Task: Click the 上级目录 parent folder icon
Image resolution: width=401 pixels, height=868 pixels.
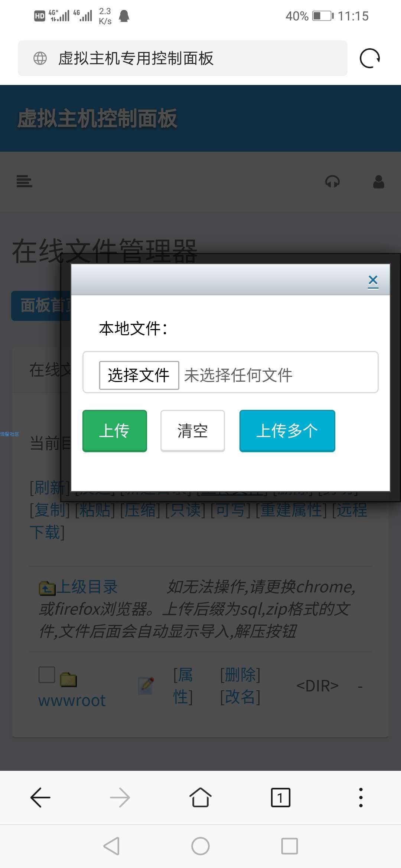Action: pyautogui.click(x=47, y=588)
